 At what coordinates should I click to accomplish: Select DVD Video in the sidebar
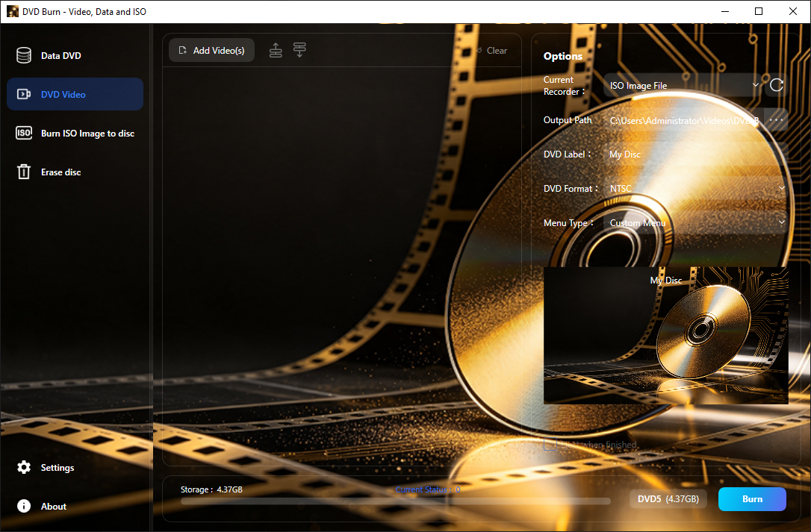click(x=75, y=94)
